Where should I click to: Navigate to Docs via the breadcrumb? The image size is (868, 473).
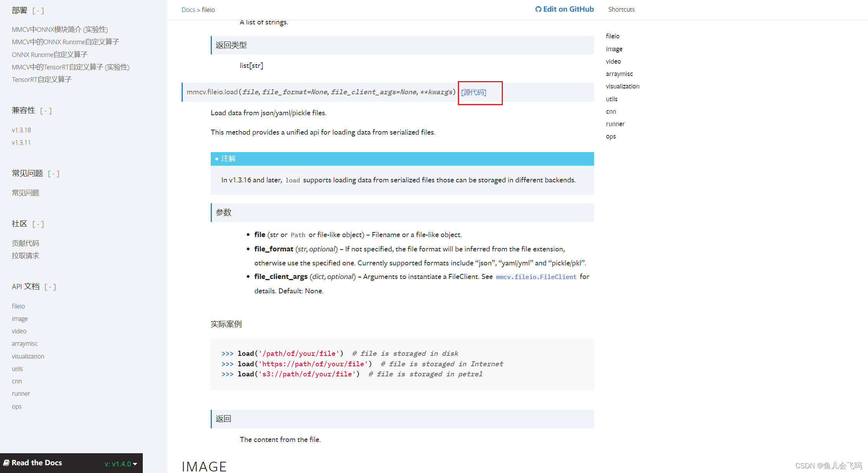coord(189,9)
